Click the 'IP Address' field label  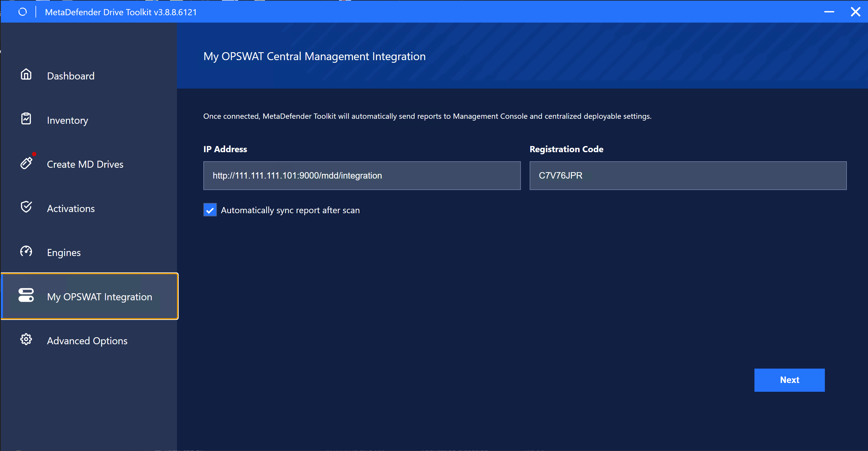coord(225,149)
